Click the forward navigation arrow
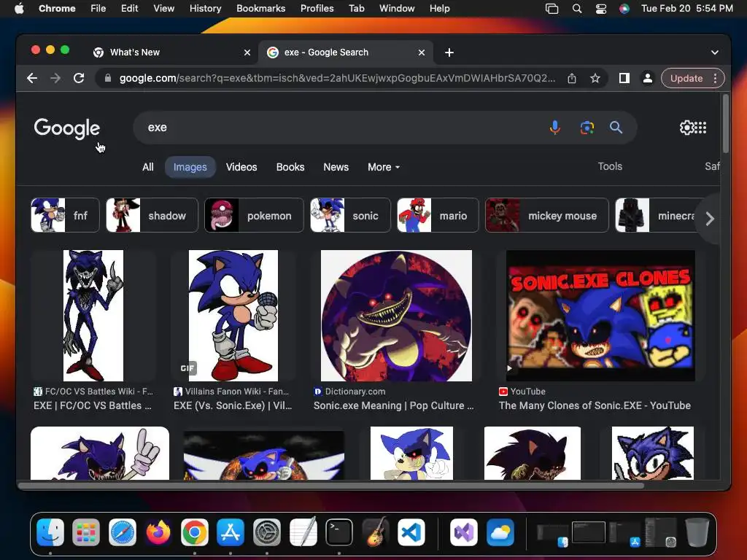 (x=55, y=78)
